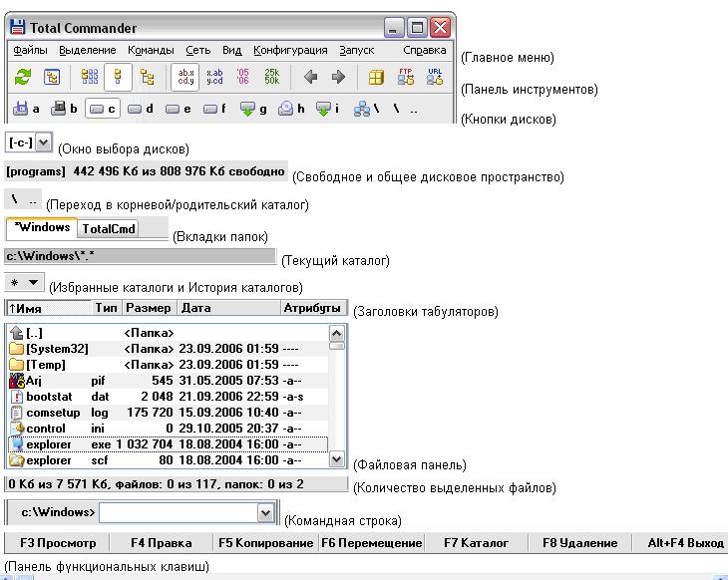The width and height of the screenshot is (728, 580).
Task: Open the Команды menu
Action: (151, 50)
